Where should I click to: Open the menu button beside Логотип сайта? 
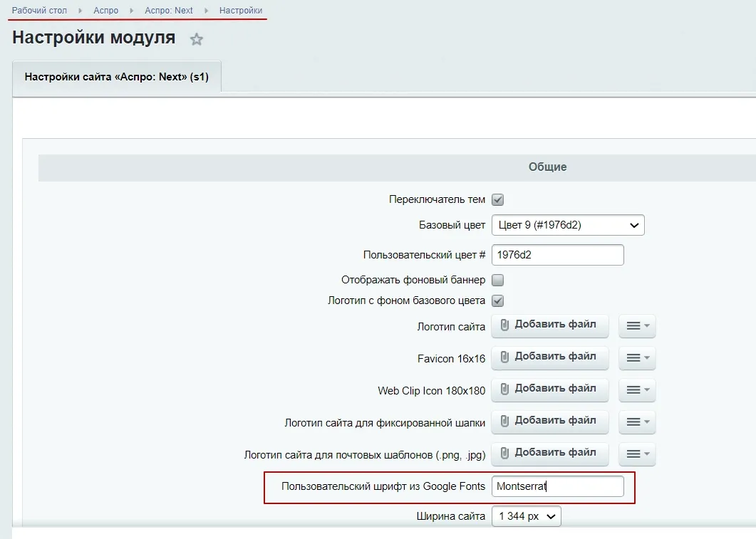coord(637,325)
